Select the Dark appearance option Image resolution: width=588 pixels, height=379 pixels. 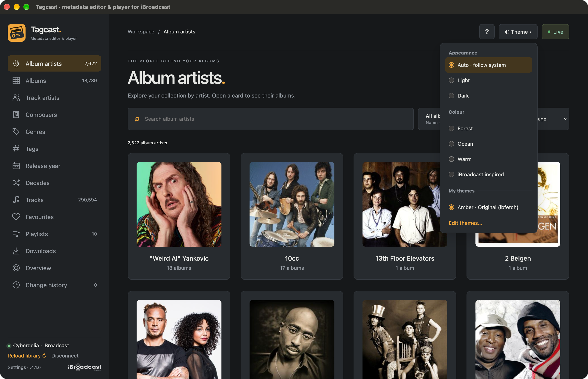488,95
